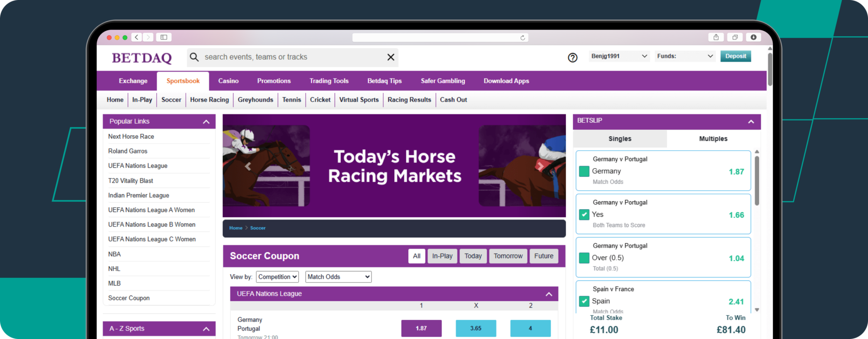Tick the Over (0.5) selection checkbox
868x339 pixels.
click(x=584, y=258)
